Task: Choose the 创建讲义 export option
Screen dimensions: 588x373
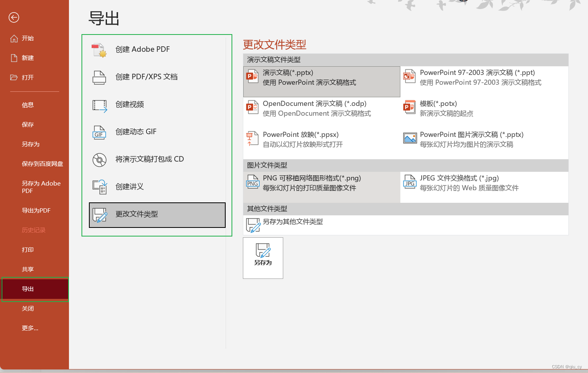Action: pyautogui.click(x=157, y=187)
